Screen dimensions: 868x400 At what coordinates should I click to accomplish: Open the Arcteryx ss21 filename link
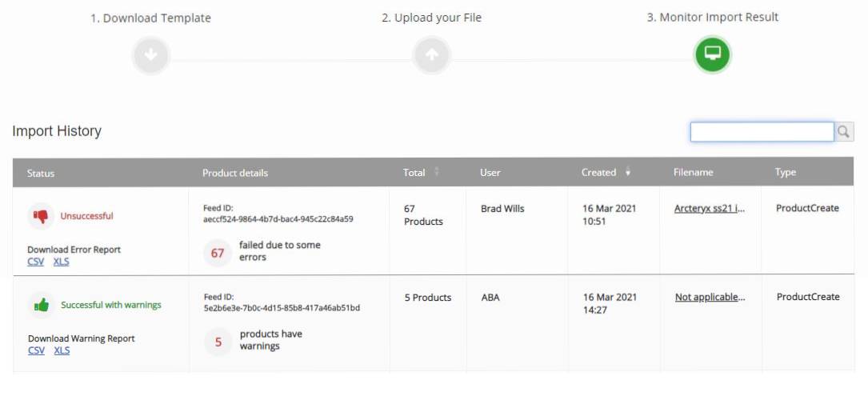[x=710, y=209]
